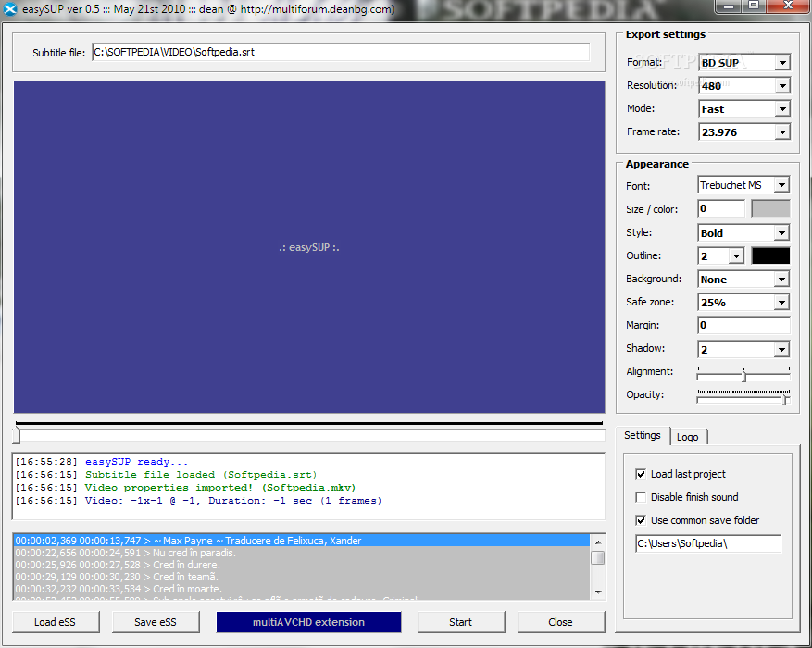Select subtitle line 'Cred în moarte.'
The height and width of the screenshot is (648, 812).
[302, 589]
